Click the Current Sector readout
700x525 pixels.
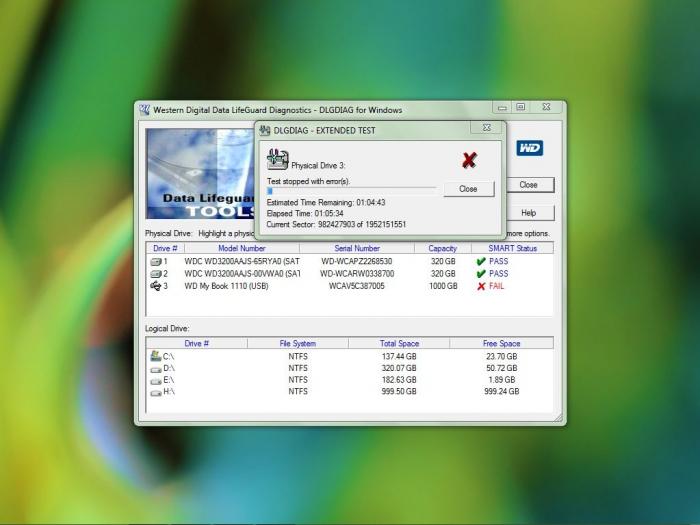(336, 225)
